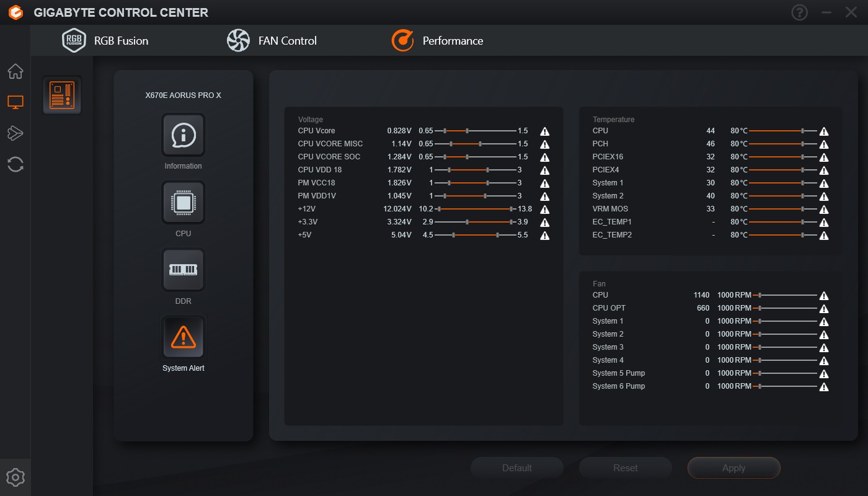Switch to the FAN Control tab

click(272, 41)
